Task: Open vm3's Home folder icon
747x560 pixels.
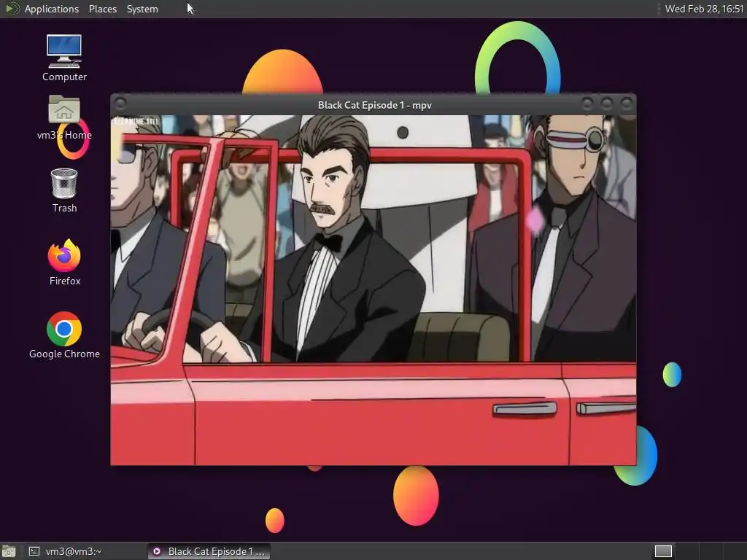Action: 64,117
